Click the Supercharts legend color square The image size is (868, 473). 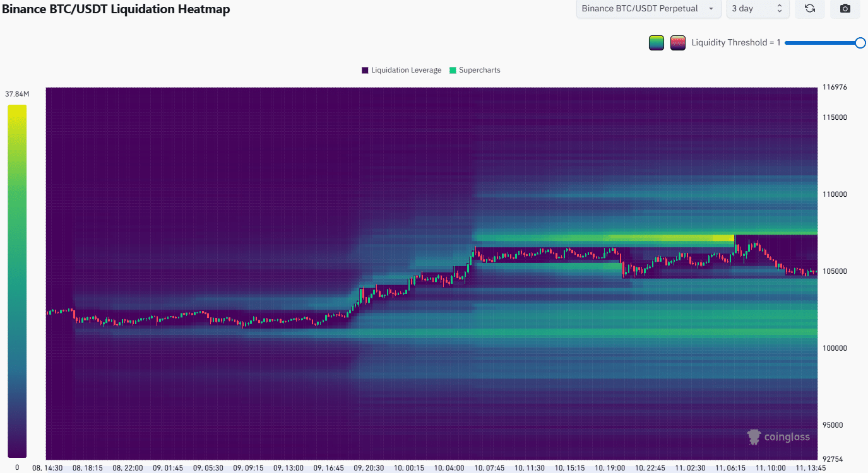click(451, 70)
